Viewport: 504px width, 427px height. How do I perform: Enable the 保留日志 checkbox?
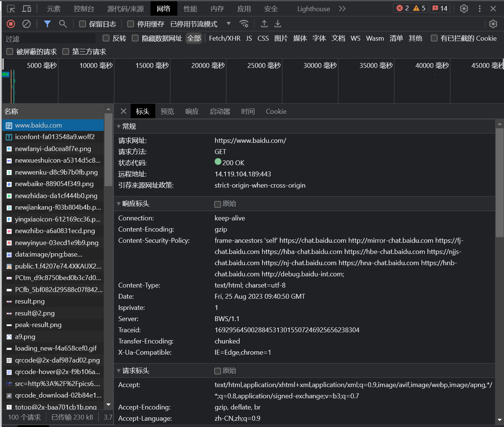[x=83, y=24]
